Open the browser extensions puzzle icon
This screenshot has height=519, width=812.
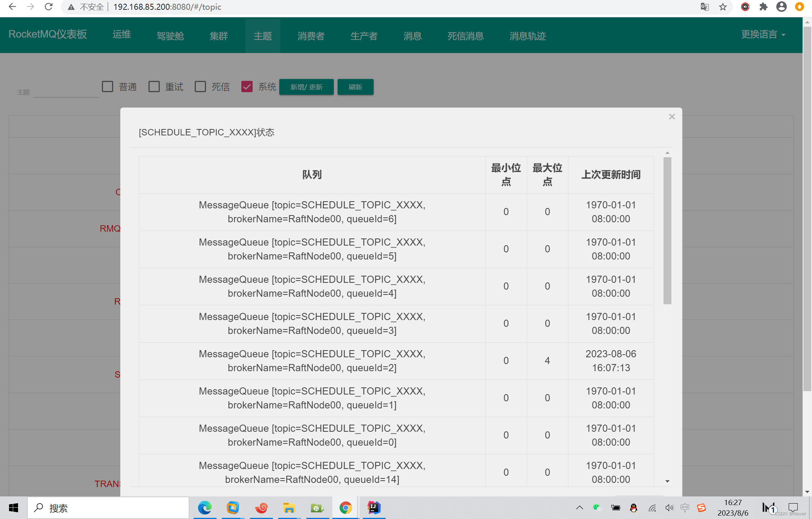pos(763,7)
